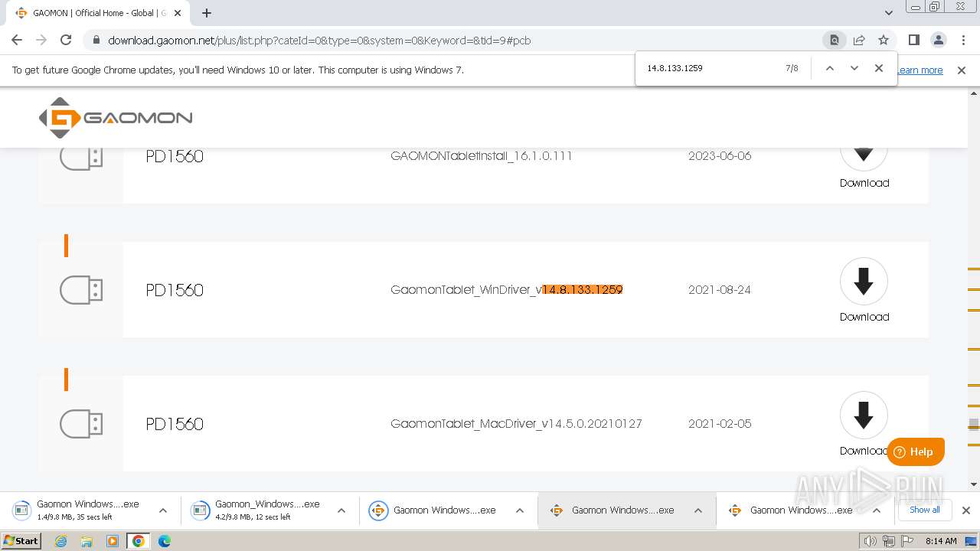The width and height of the screenshot is (980, 551).
Task: Open Windows Explorer from taskbar
Action: coord(87,541)
